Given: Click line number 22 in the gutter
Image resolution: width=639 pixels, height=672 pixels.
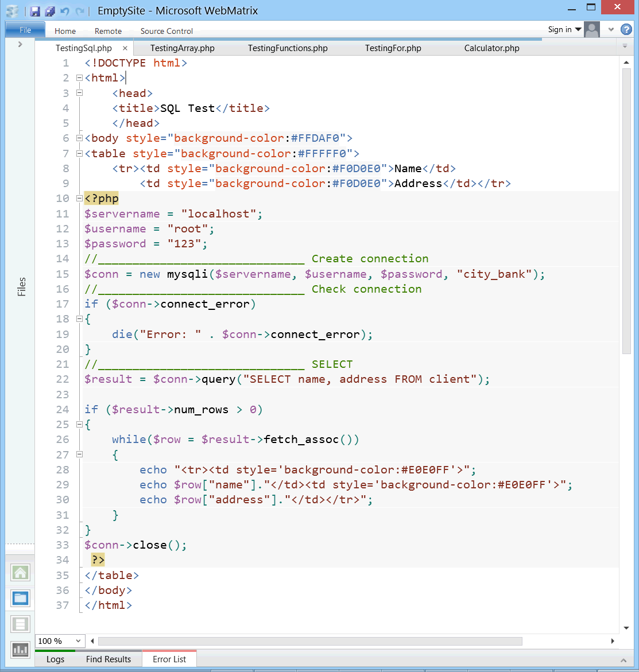Looking at the screenshot, I should tap(63, 379).
